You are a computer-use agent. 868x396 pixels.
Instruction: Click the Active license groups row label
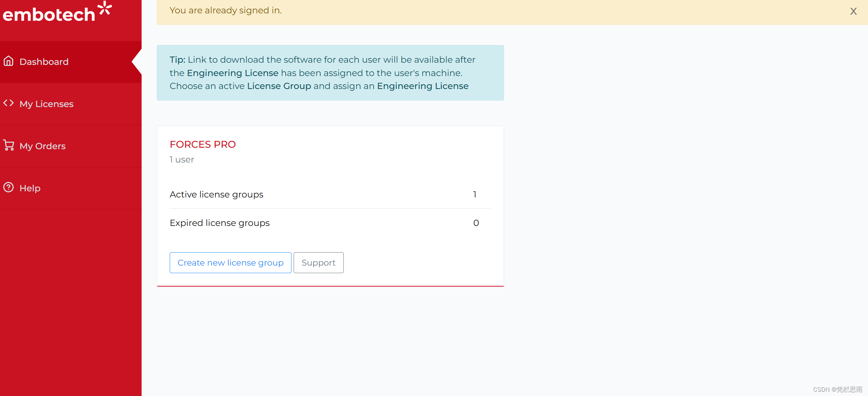coord(217,195)
